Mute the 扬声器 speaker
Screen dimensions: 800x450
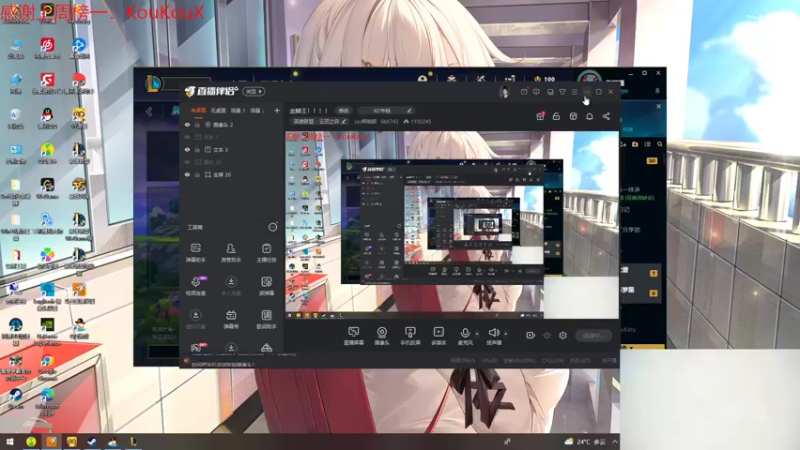coord(493,336)
